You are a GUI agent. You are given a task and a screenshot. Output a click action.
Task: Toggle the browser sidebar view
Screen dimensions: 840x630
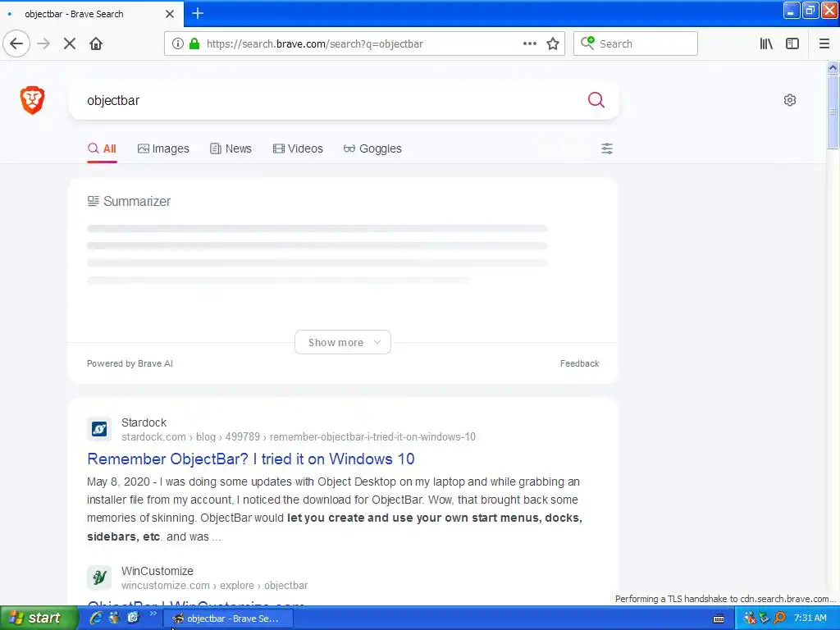tap(792, 44)
